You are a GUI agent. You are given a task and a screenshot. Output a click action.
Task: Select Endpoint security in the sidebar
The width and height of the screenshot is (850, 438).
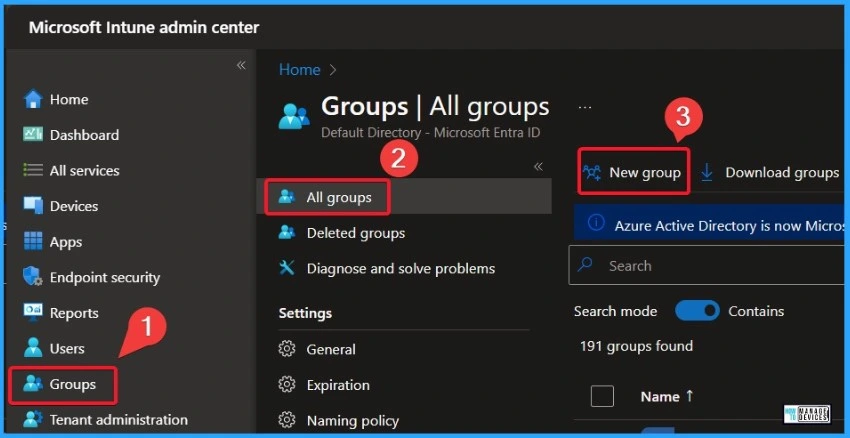(x=105, y=278)
